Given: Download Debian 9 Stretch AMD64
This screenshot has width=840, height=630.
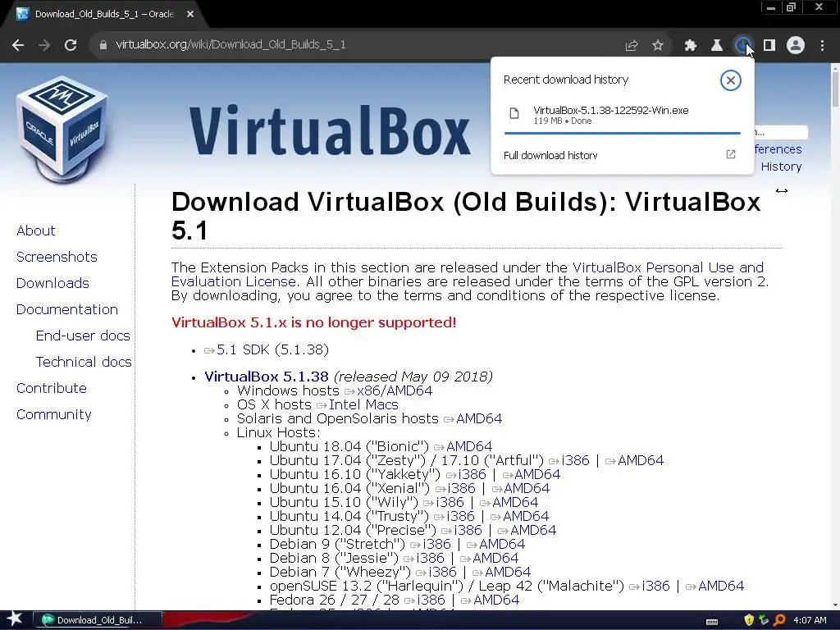Looking at the screenshot, I should pos(502,544).
